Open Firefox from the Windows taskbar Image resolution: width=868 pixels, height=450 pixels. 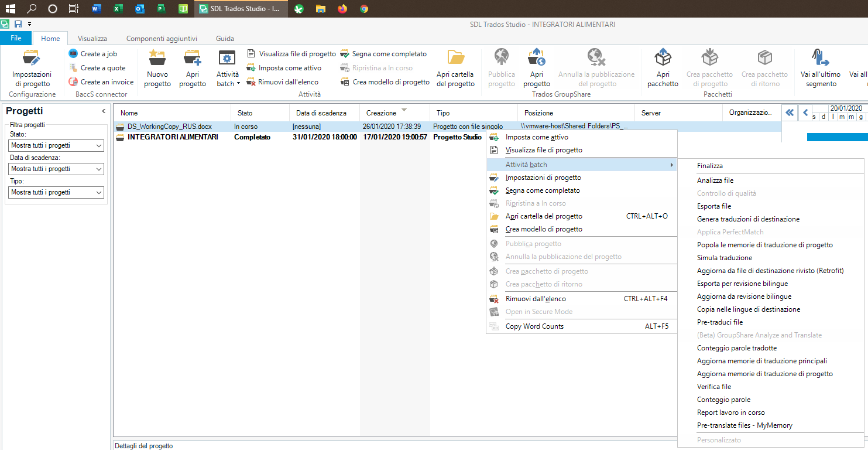(x=342, y=9)
